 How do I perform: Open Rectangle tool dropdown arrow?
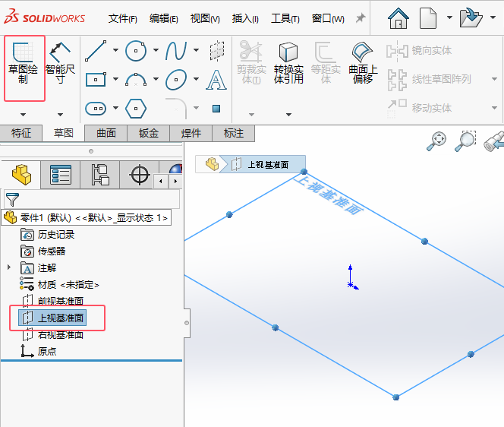[x=115, y=79]
